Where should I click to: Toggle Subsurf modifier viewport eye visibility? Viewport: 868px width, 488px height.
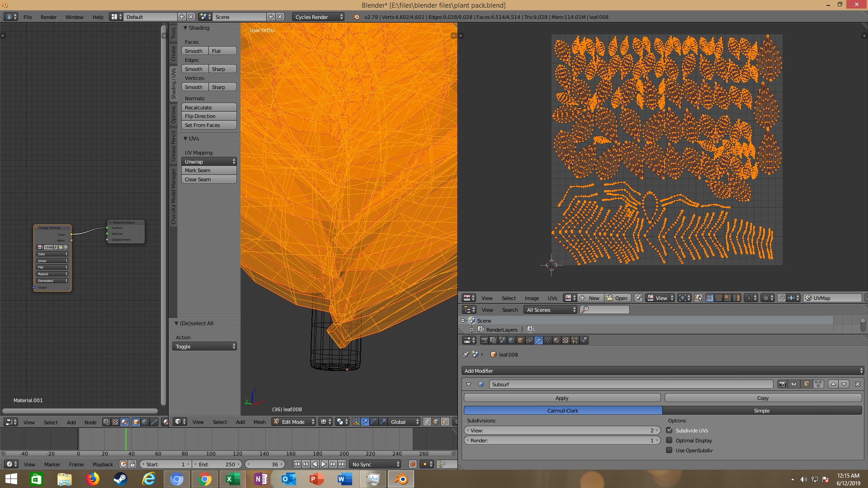pos(794,384)
